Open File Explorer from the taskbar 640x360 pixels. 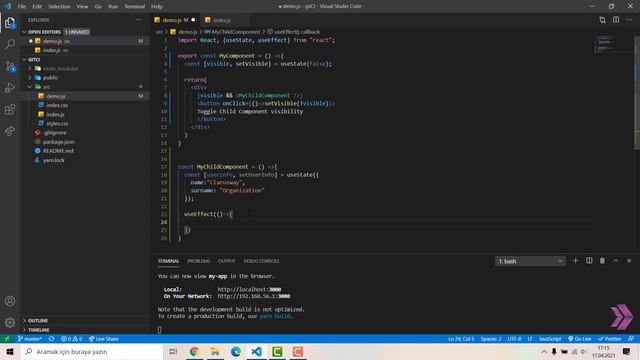[215, 351]
